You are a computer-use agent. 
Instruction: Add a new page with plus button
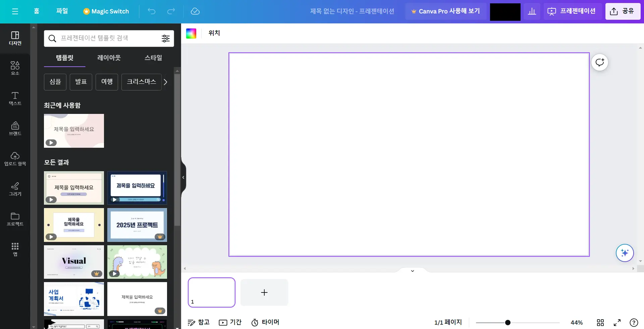264,292
